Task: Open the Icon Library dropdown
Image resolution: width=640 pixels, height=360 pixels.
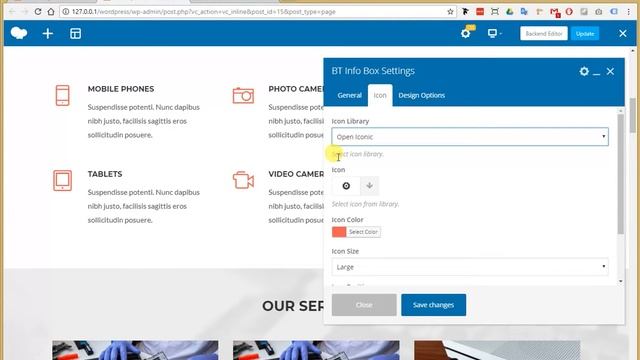Action: [470, 137]
